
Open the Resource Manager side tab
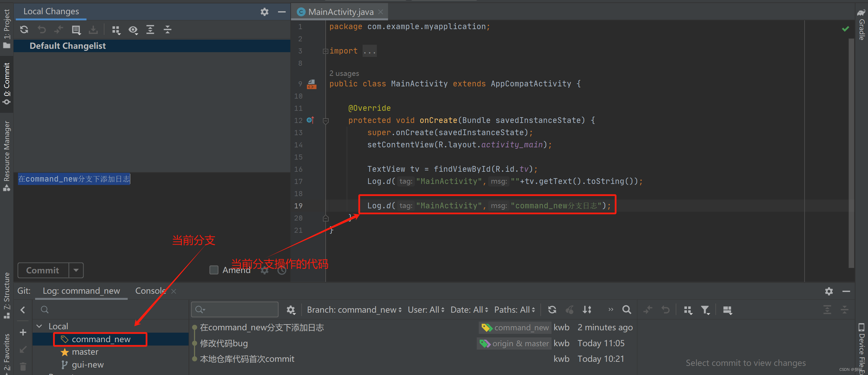[6, 156]
